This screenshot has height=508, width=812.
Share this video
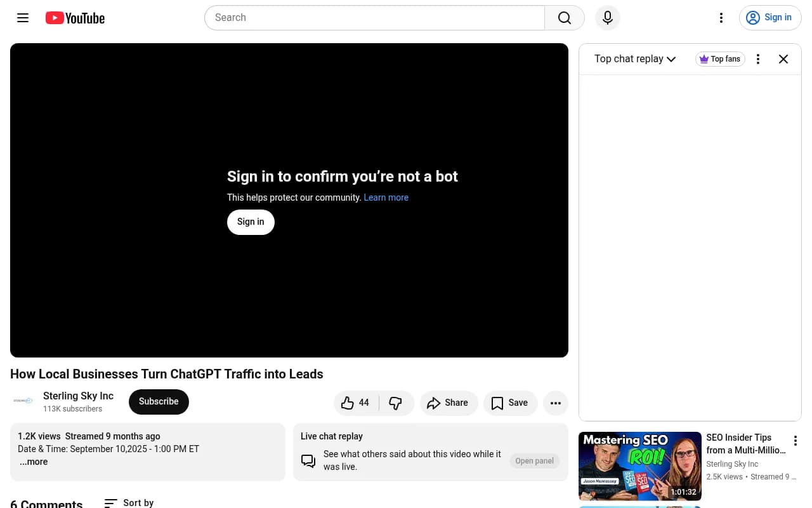coord(449,403)
